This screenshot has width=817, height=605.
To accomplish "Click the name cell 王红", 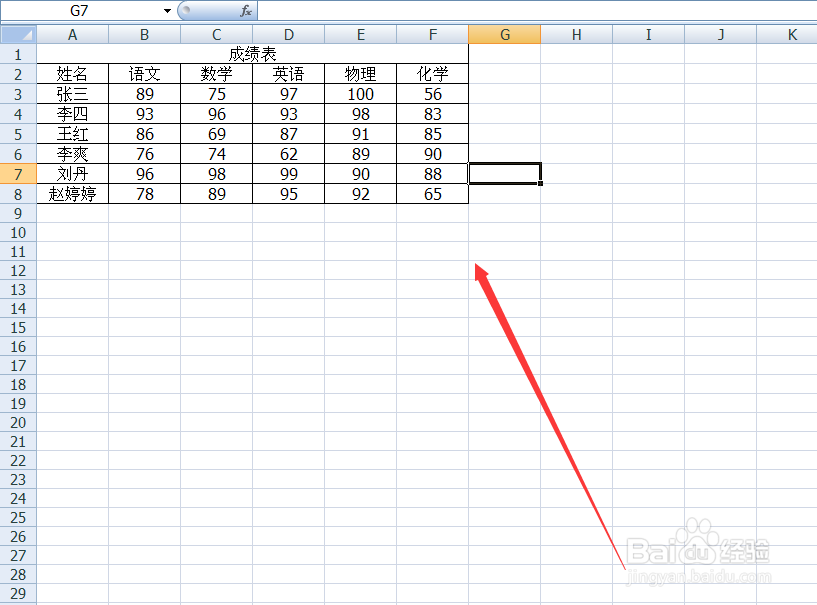I will coord(72,134).
